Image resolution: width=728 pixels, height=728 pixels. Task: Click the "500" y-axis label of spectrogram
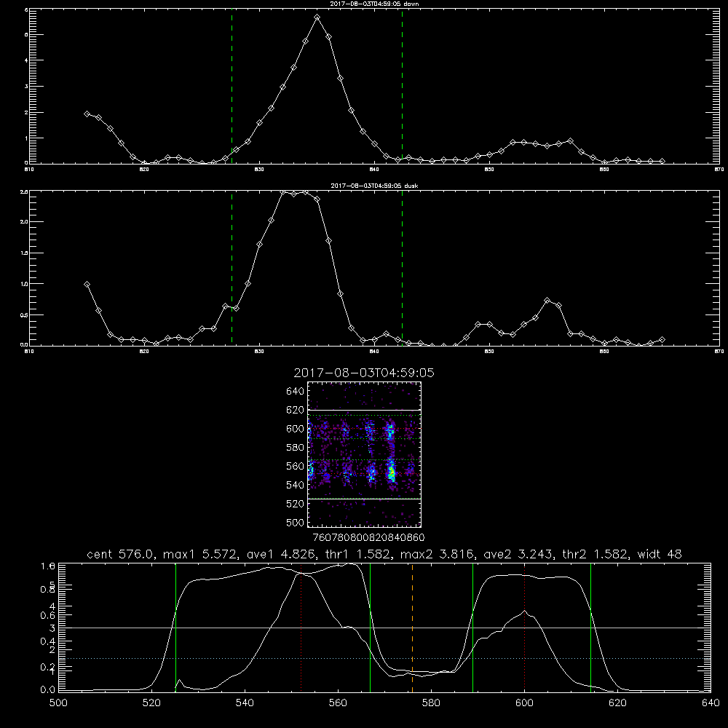pos(296,522)
